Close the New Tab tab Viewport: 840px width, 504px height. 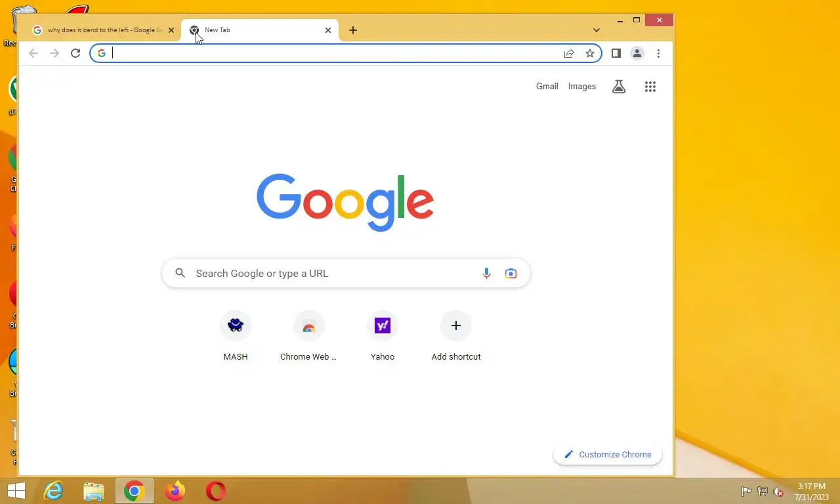tap(328, 30)
